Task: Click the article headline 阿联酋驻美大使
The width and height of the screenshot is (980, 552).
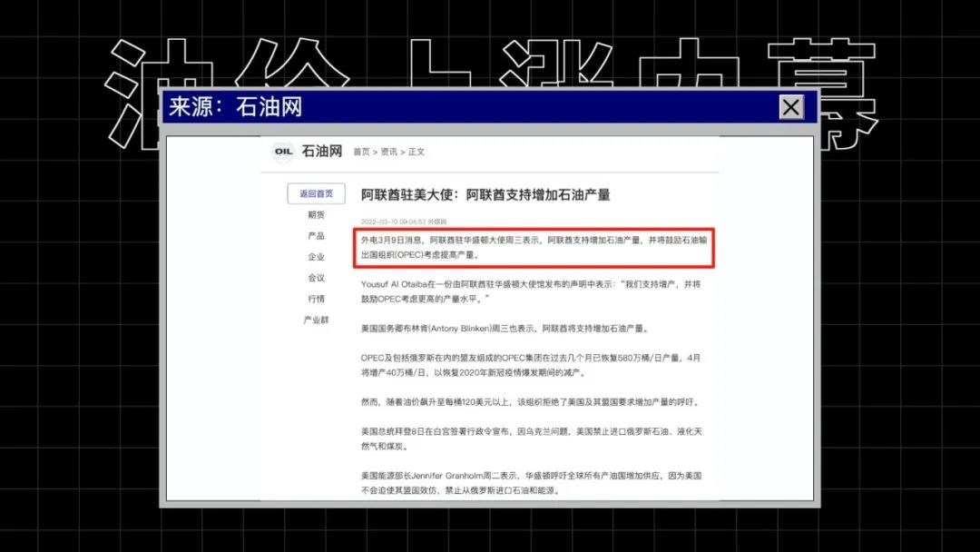Action: (x=485, y=195)
